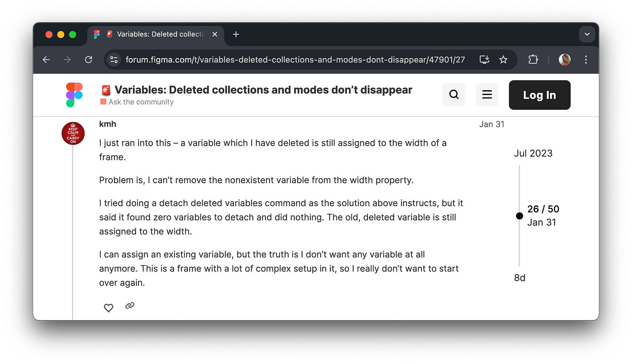Open site information icon in address bar
The image size is (632, 364).
[x=114, y=59]
